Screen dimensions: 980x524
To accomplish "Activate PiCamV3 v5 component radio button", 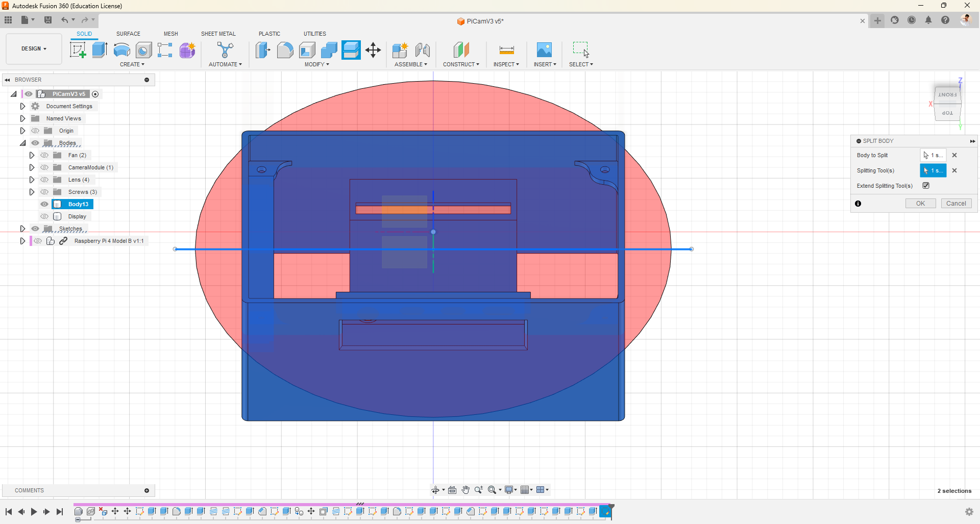I will click(95, 94).
